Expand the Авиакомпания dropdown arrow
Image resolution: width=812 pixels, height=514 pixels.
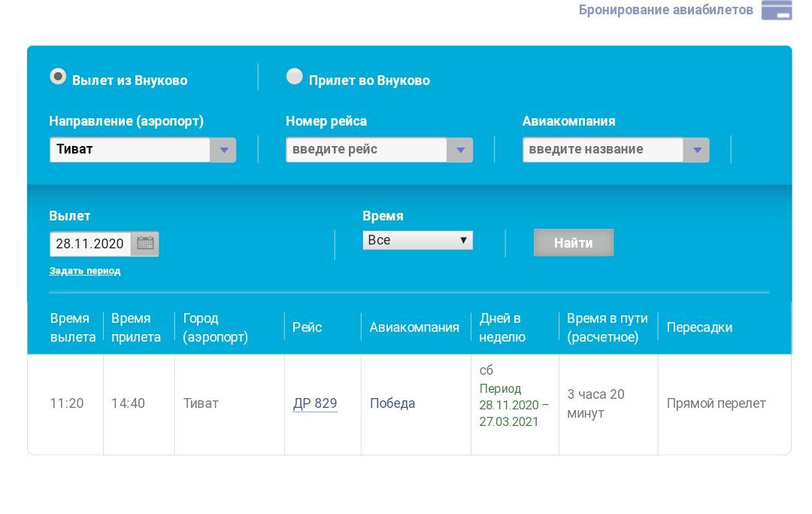pos(696,150)
